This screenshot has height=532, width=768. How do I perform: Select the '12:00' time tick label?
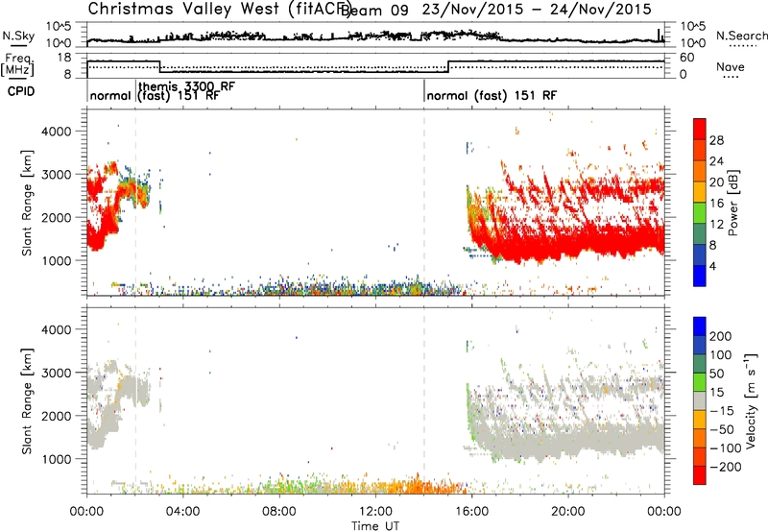pyautogui.click(x=375, y=512)
